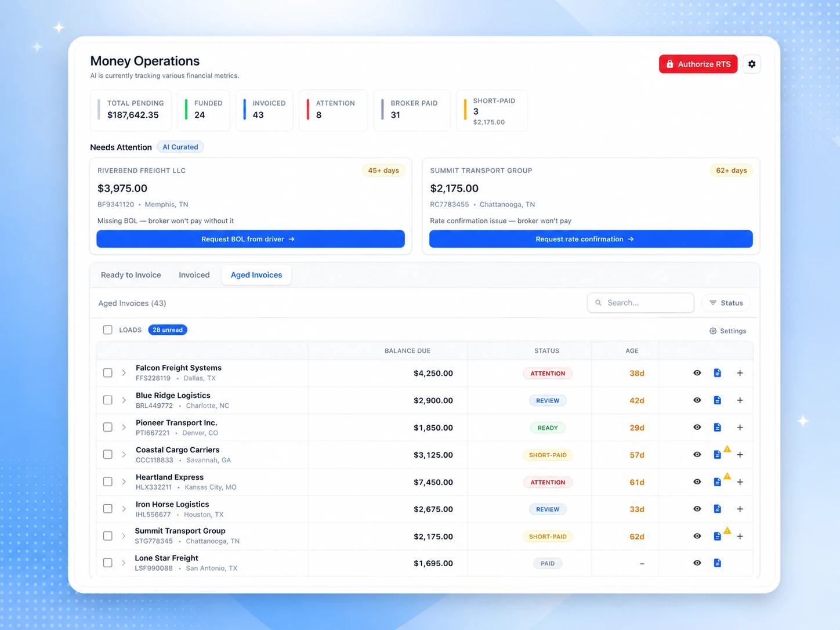Click plus icon on Coastal Cargo Carriers row

(740, 455)
